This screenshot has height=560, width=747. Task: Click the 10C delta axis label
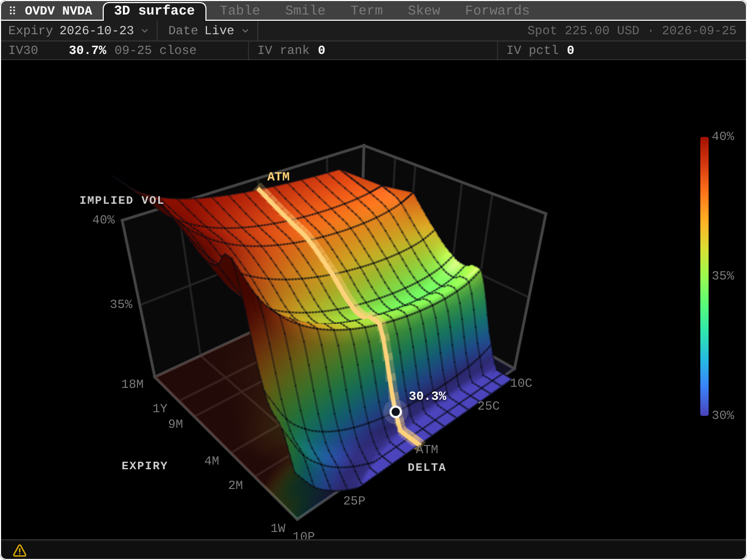click(x=521, y=383)
